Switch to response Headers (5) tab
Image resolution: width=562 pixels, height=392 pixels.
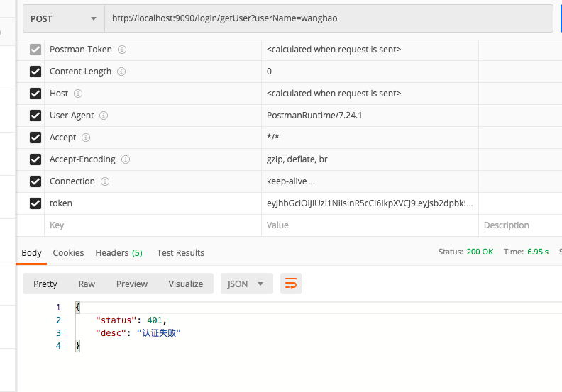pos(119,252)
